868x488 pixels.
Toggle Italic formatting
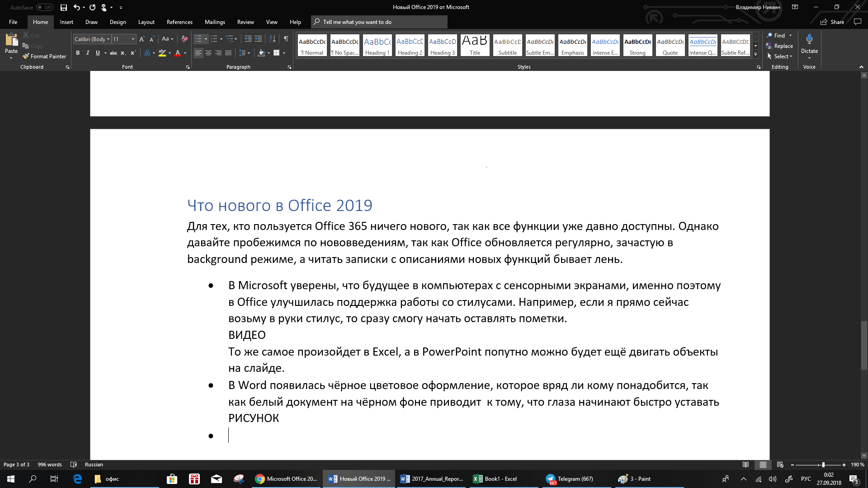[88, 53]
